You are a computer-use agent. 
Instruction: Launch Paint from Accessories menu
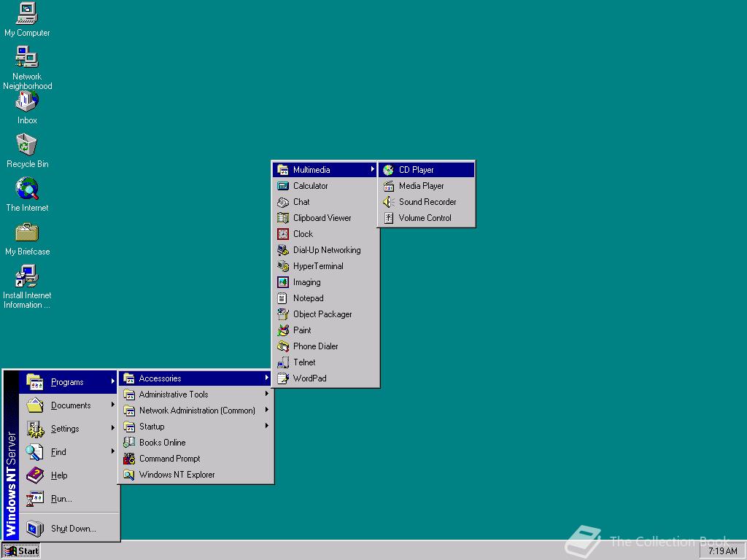(325, 330)
